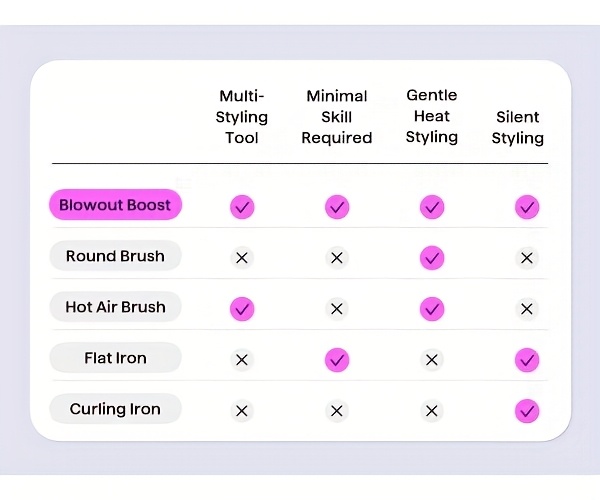This screenshot has height=500, width=600.
Task: Click Flat Iron Minimal Skill Required checkmark
Action: (x=337, y=360)
